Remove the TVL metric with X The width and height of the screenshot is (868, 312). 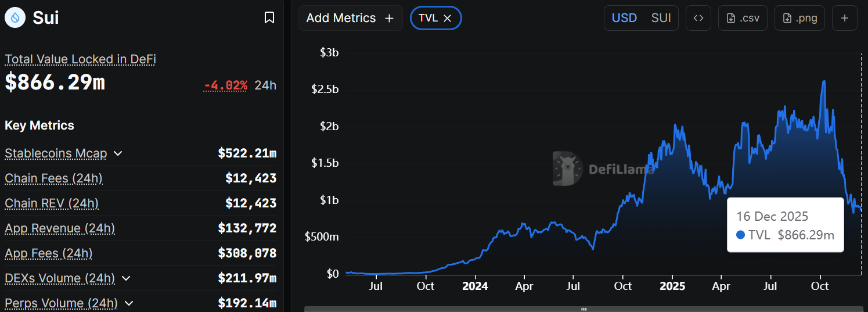[448, 19]
